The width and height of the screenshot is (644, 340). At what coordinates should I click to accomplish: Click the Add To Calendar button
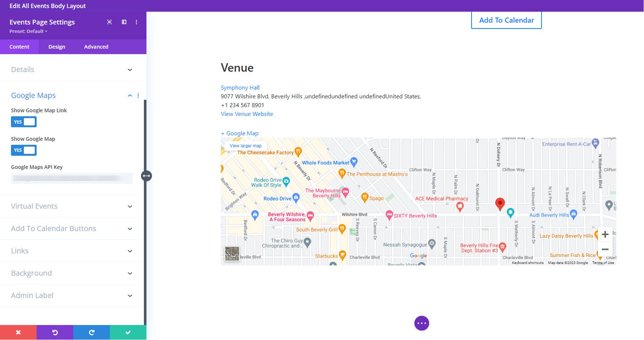tap(506, 20)
